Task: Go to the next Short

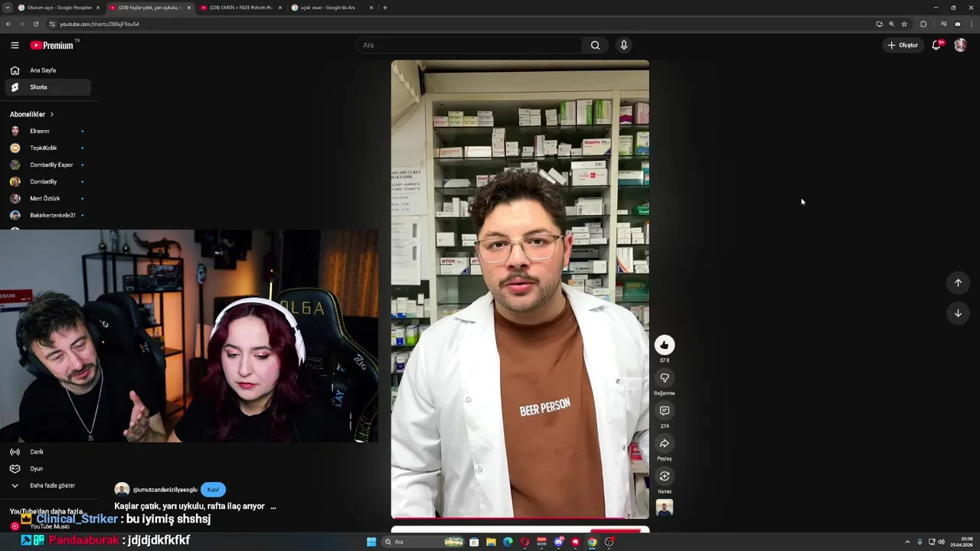Action: [958, 313]
